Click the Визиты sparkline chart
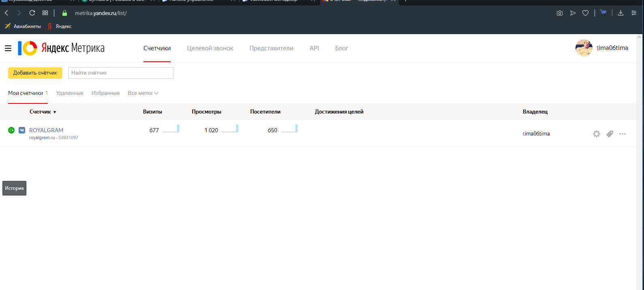This screenshot has height=290, width=644. tap(171, 129)
